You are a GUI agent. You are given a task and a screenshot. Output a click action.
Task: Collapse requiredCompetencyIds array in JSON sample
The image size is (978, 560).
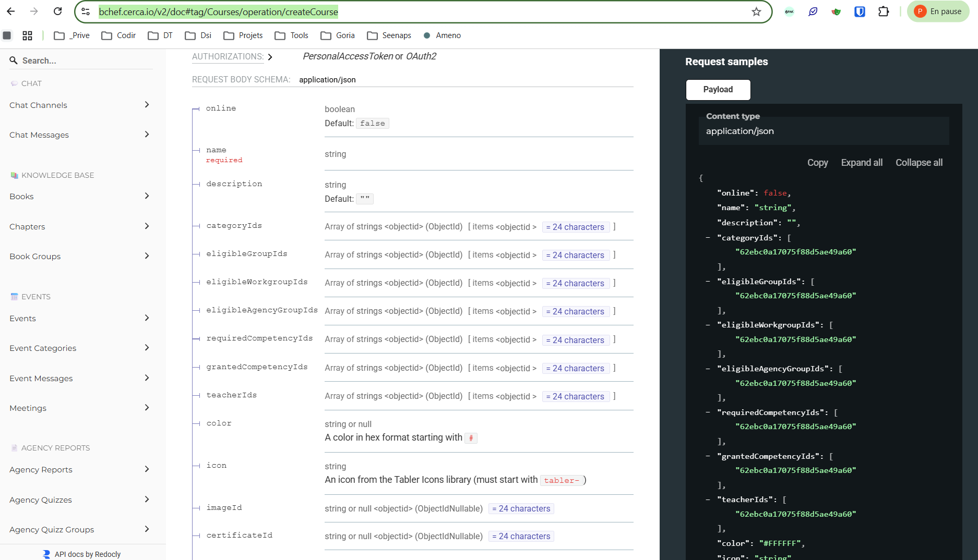pos(708,412)
